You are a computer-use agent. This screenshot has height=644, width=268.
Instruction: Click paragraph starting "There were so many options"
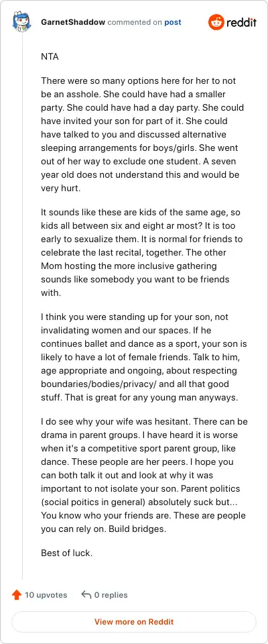[143, 135]
